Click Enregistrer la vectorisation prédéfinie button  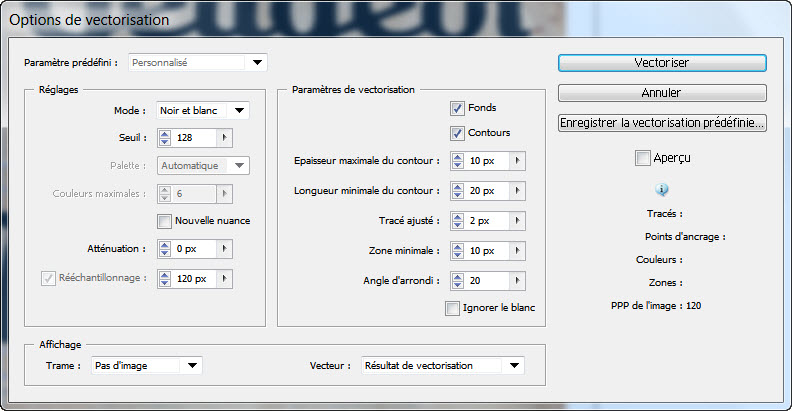pos(662,123)
